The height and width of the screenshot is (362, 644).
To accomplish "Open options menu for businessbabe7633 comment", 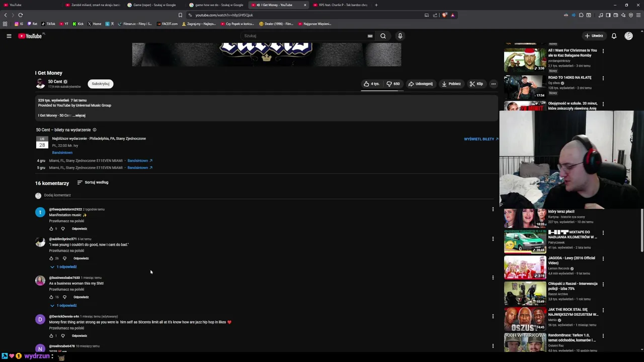I will (493, 278).
